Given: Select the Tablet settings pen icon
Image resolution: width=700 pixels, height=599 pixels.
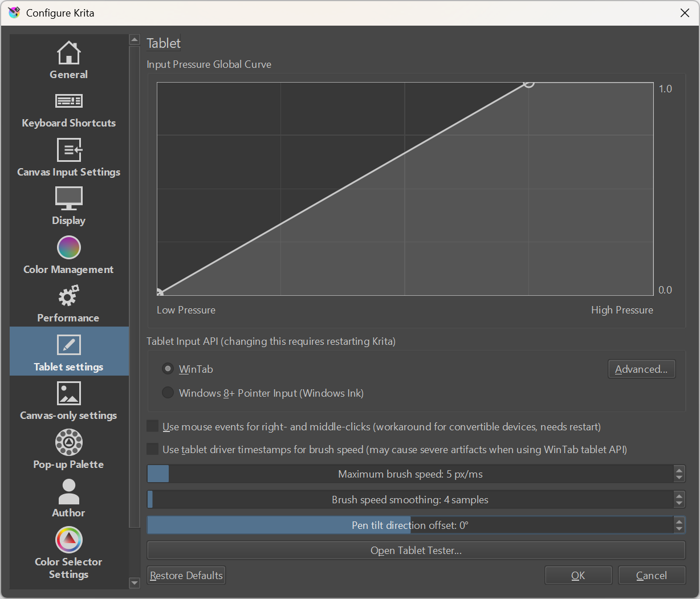Looking at the screenshot, I should click(69, 345).
